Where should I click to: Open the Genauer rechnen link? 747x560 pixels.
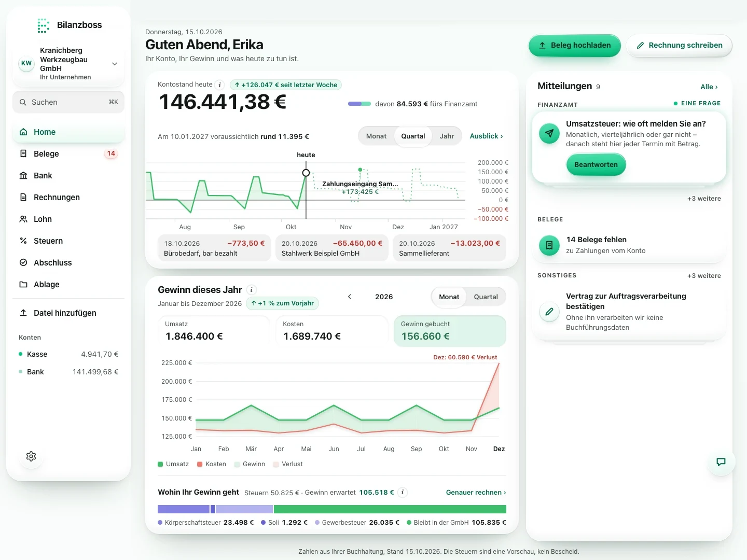[x=476, y=493]
